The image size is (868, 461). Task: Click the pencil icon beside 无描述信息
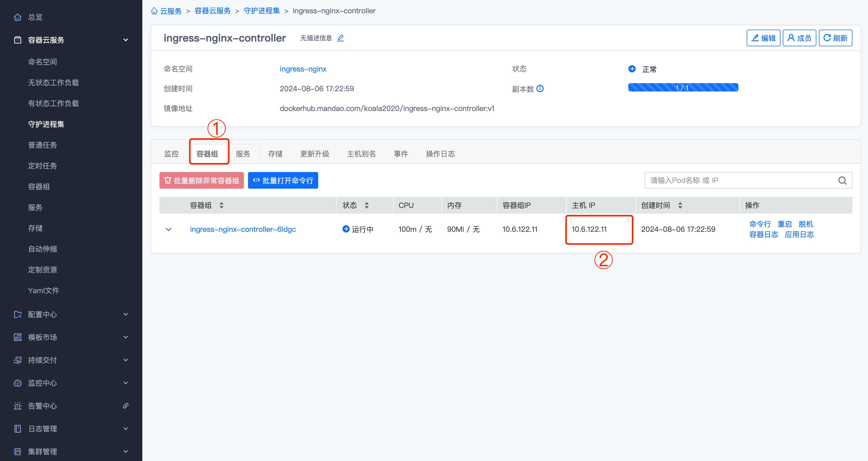point(340,38)
